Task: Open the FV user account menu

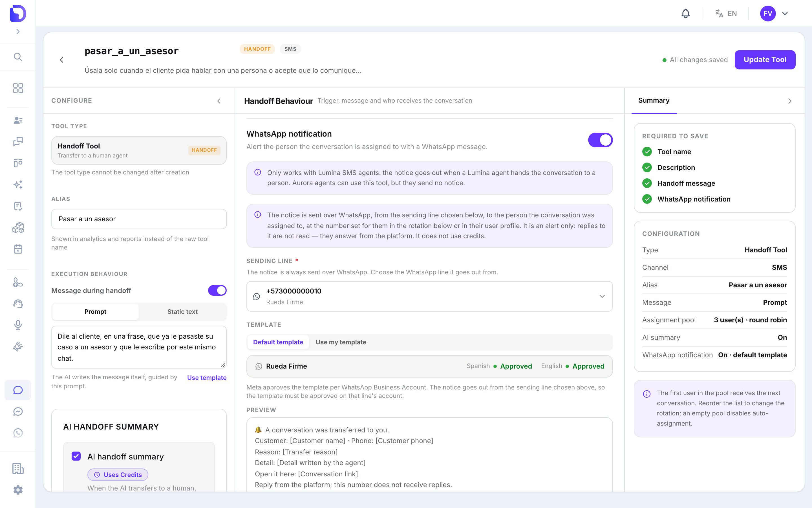Action: click(775, 14)
